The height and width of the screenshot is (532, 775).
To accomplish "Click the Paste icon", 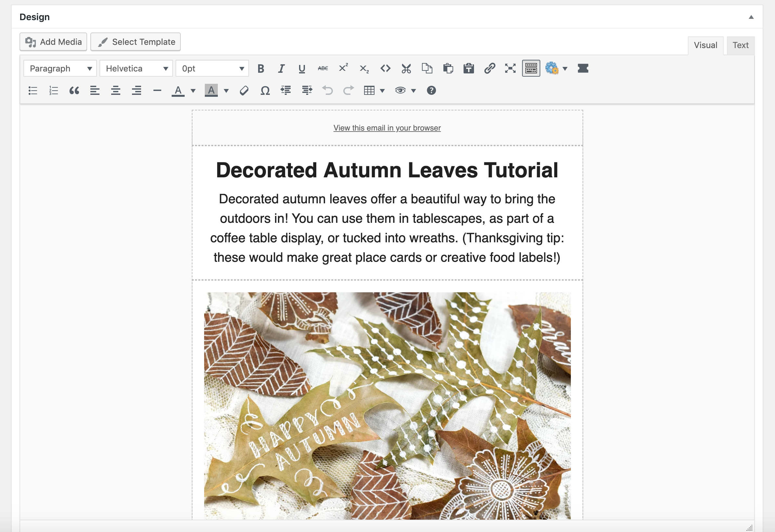I will 448,69.
